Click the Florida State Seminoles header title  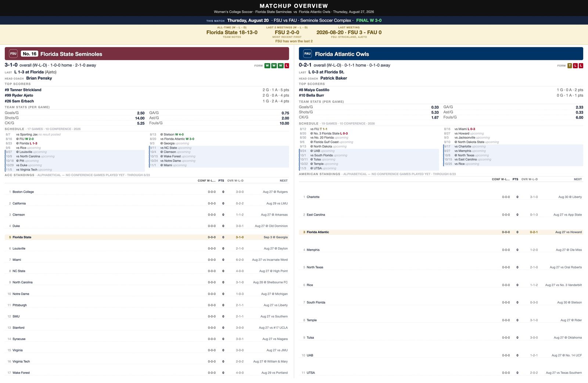click(x=71, y=54)
